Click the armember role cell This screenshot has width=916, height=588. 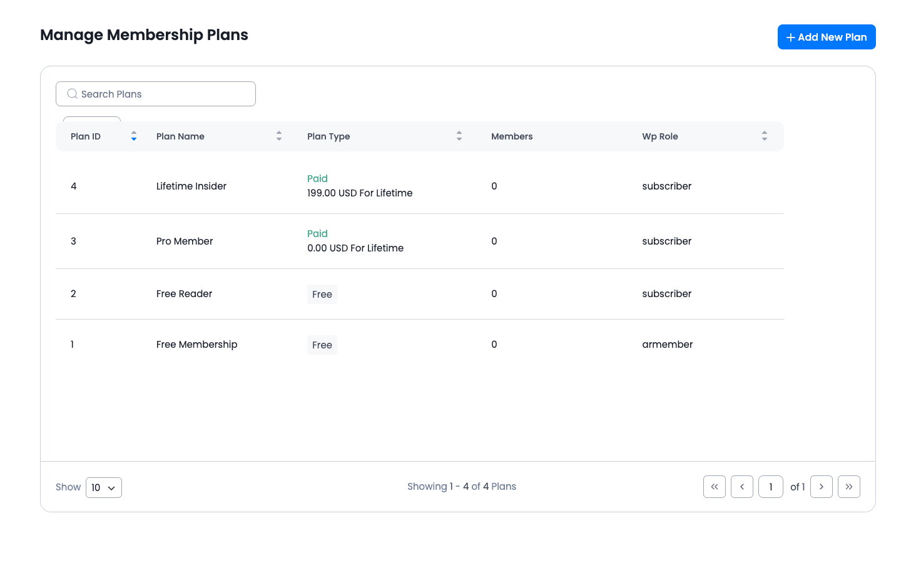pos(668,344)
